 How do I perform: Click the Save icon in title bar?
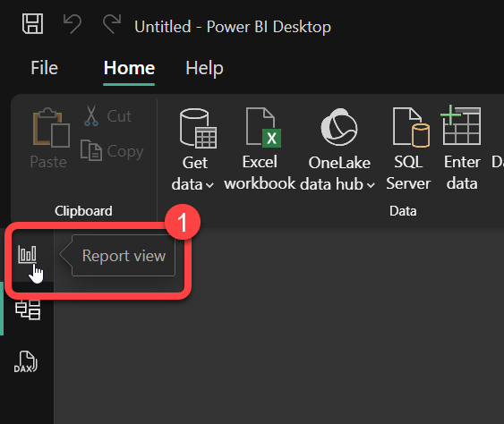32,23
